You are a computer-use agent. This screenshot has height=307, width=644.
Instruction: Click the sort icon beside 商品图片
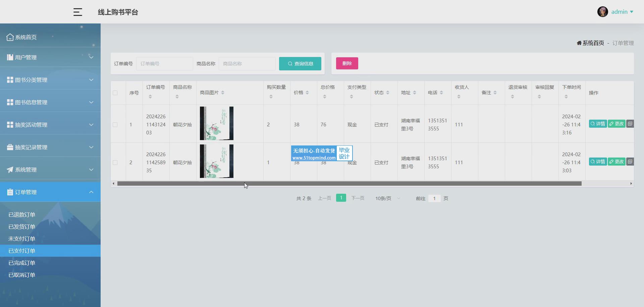(223, 93)
